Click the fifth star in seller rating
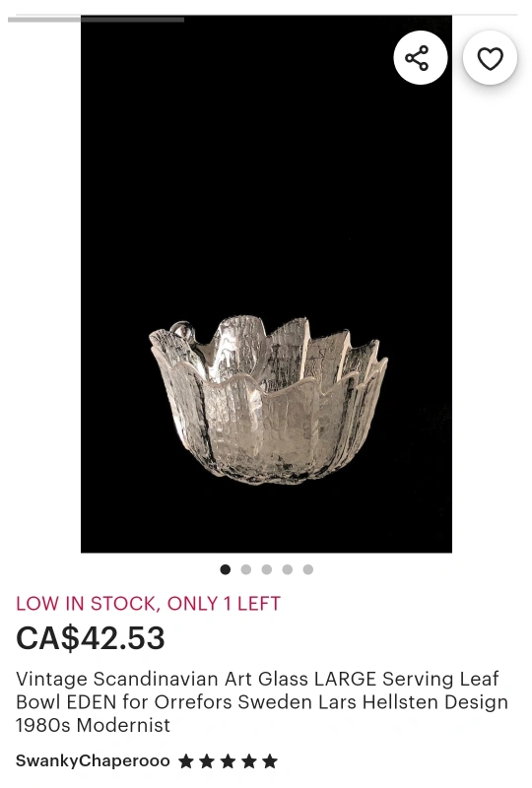This screenshot has height=788, width=532. (270, 761)
